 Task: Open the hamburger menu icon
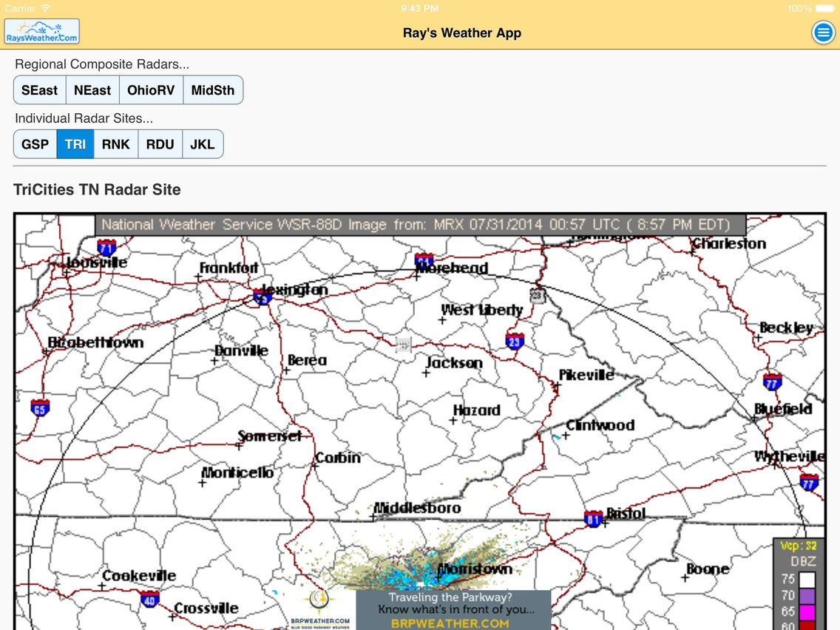click(x=823, y=33)
